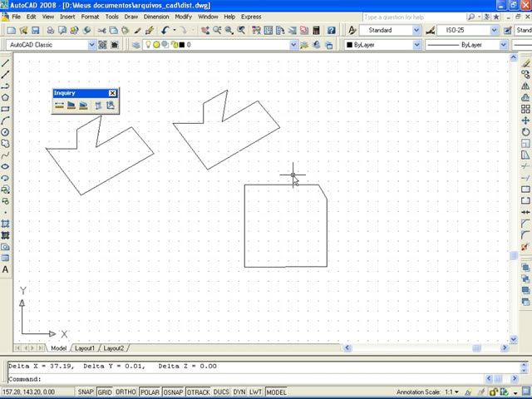This screenshot has height=399, width=532.
Task: Toggle OSNAP in status bar
Action: pos(173,392)
